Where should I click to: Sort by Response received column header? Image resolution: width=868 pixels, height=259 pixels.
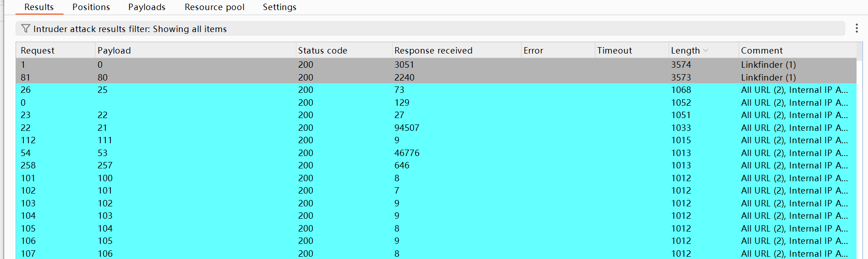(457, 50)
